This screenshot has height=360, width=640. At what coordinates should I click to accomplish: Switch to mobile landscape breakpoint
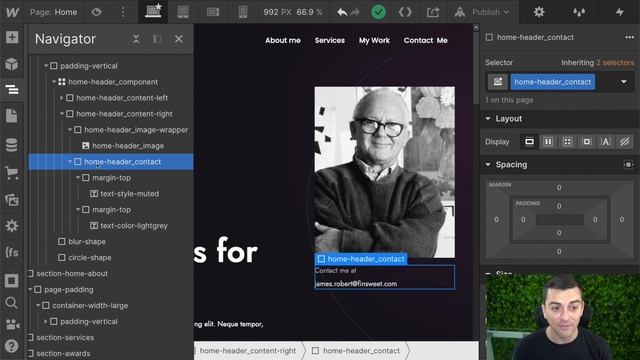213,12
